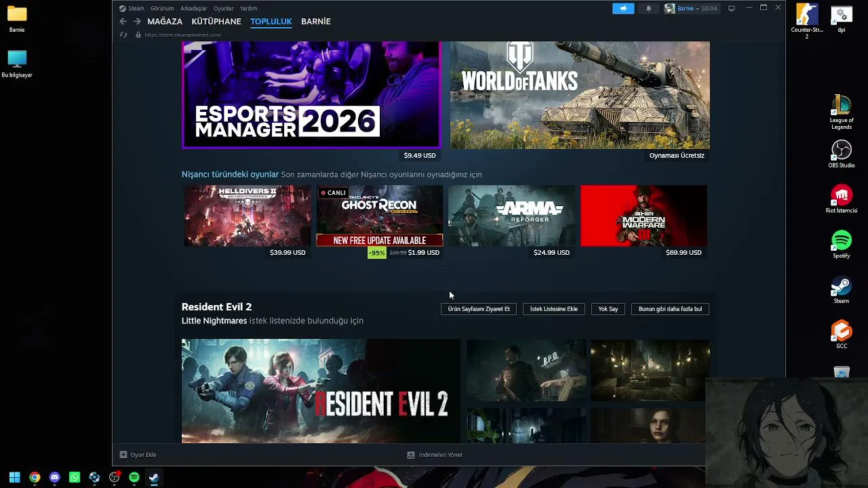The width and height of the screenshot is (868, 488).
Task: Open the Resident Evil 2 title link
Action: pos(216,307)
